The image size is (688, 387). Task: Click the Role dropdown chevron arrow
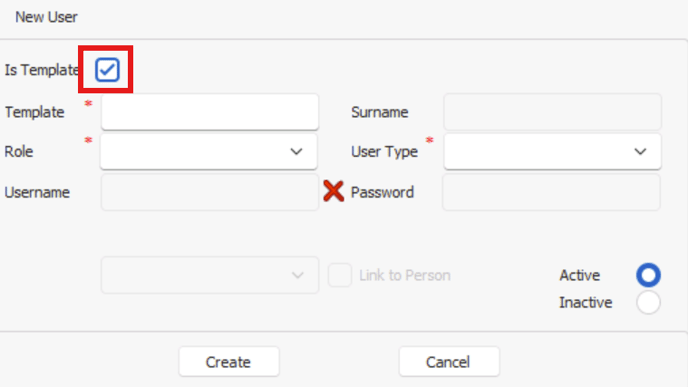(297, 152)
